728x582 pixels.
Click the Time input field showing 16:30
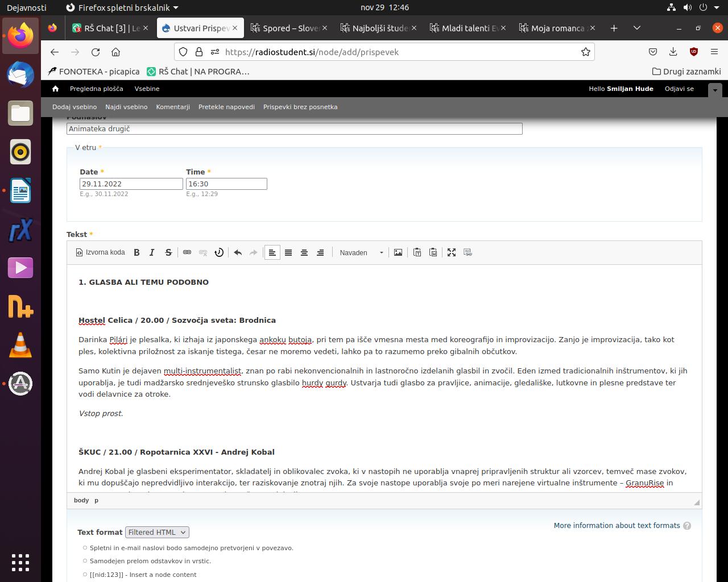226,184
